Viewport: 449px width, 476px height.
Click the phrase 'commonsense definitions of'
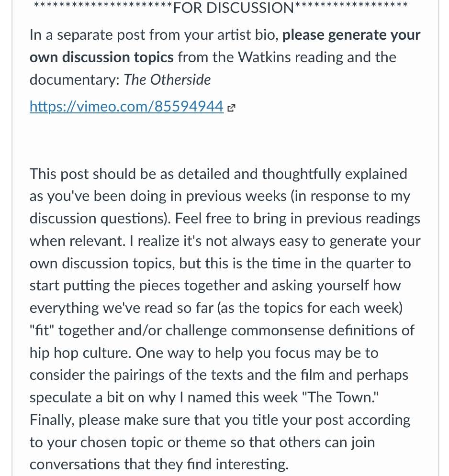[323, 330]
